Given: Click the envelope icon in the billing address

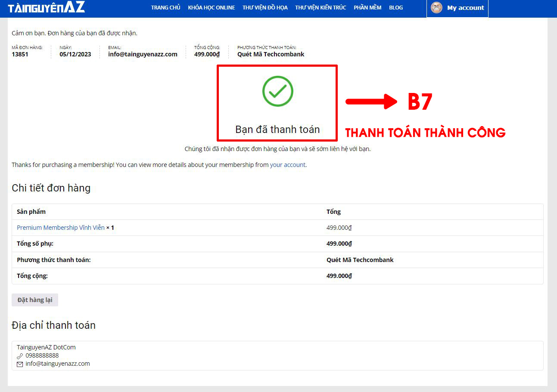Looking at the screenshot, I should [x=20, y=364].
